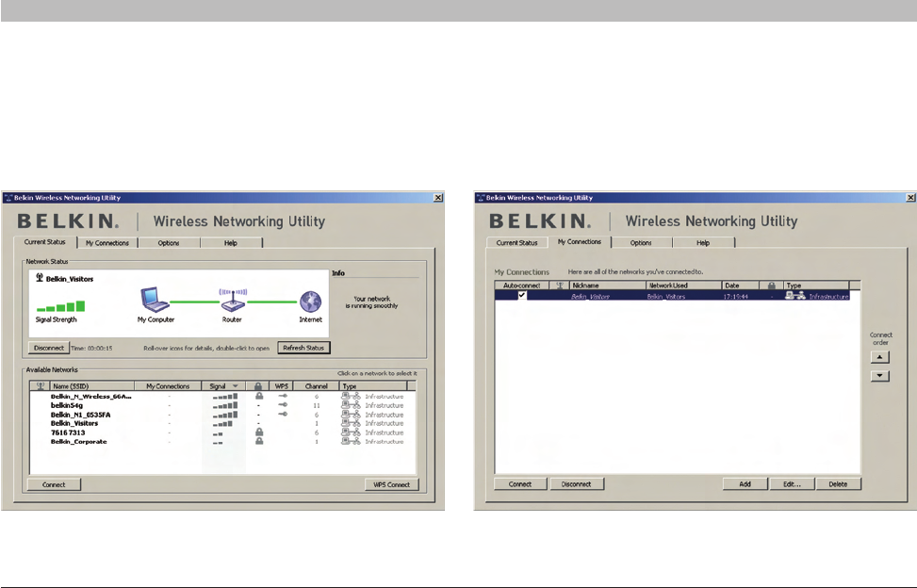Switch to Current Status tab in right window

(x=517, y=242)
